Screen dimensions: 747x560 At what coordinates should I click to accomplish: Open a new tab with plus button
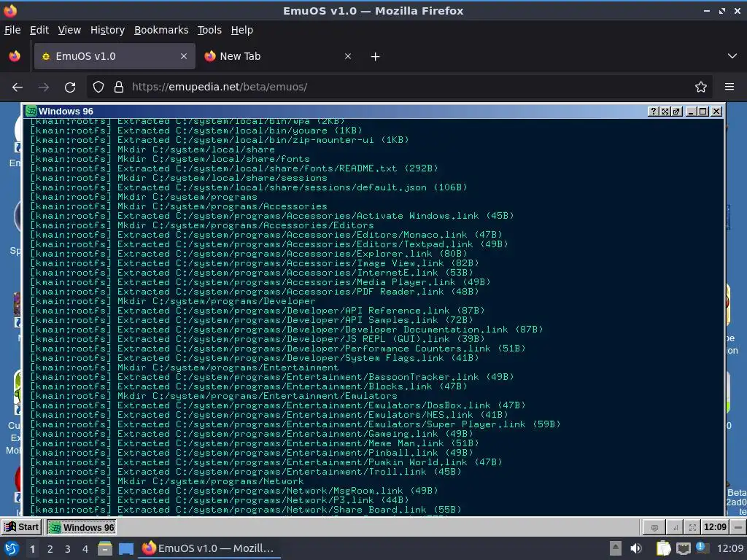pyautogui.click(x=376, y=57)
